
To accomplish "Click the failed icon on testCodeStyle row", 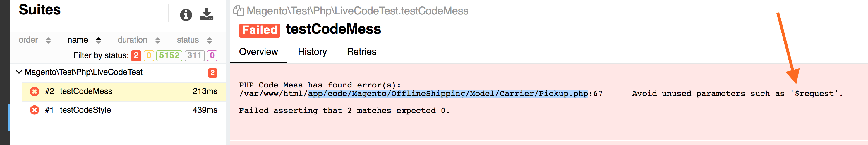I will point(34,110).
